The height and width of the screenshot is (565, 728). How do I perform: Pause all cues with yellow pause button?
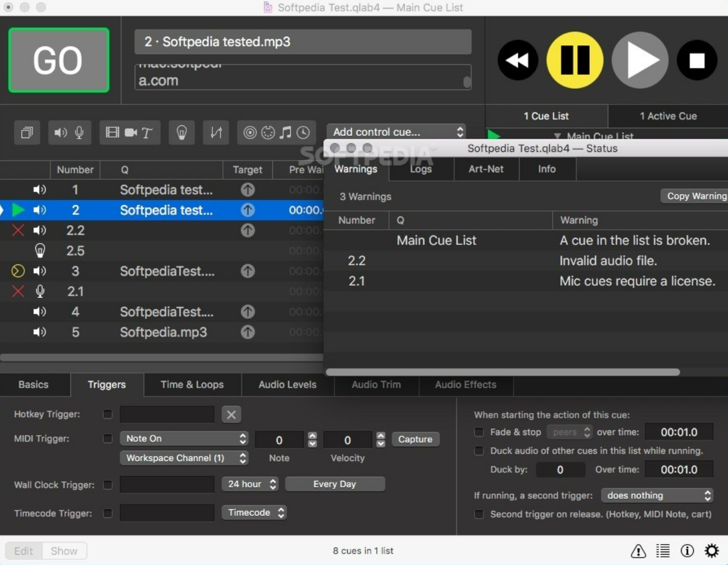click(x=575, y=60)
